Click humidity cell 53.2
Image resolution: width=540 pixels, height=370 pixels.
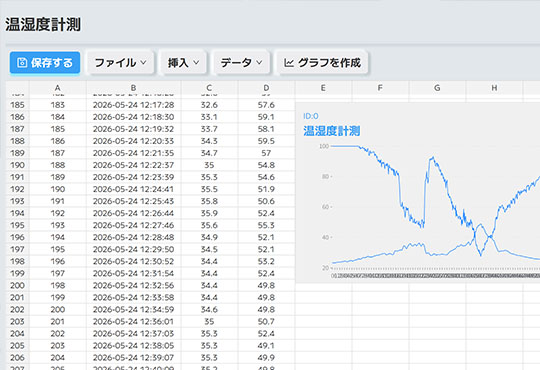point(266,261)
